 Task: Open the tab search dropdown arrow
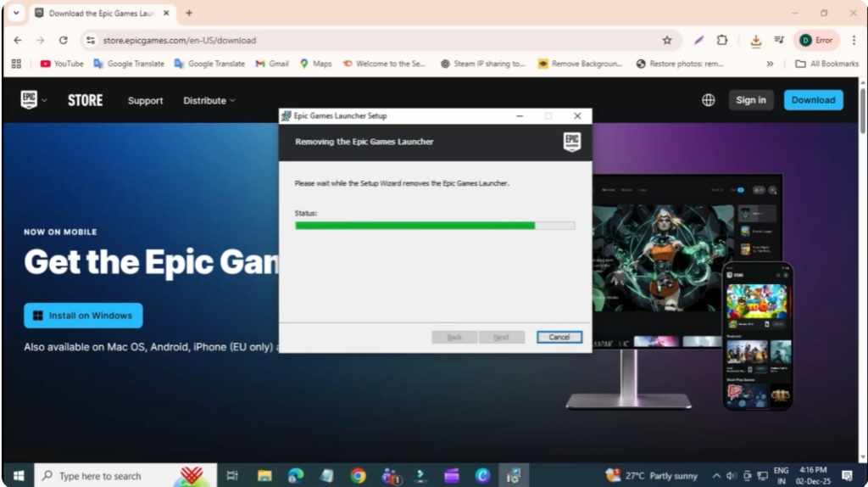pos(16,13)
